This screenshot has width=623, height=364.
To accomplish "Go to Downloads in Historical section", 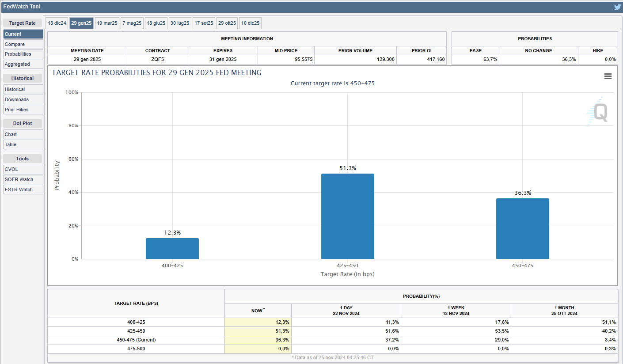I will click(23, 99).
